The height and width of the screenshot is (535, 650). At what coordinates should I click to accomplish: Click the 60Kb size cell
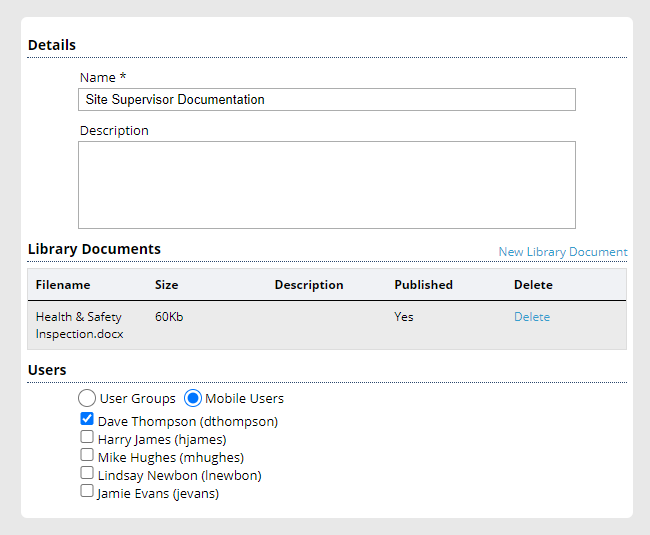tap(169, 317)
